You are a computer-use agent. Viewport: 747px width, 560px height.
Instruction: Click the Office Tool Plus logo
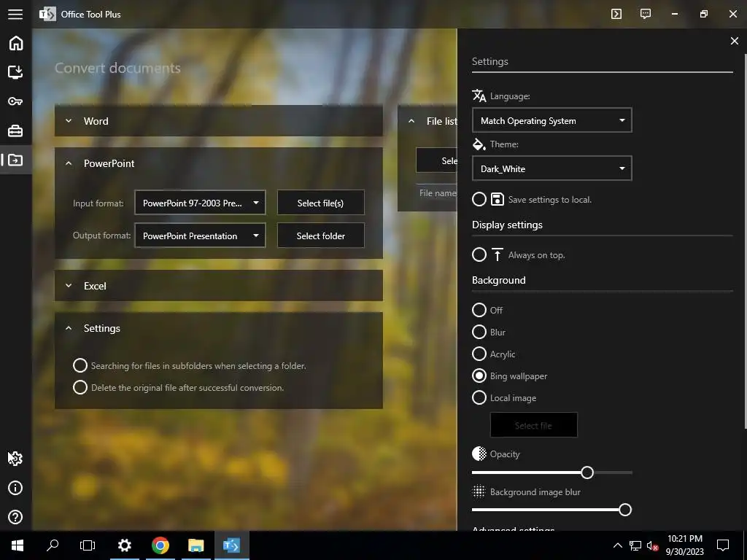click(47, 15)
